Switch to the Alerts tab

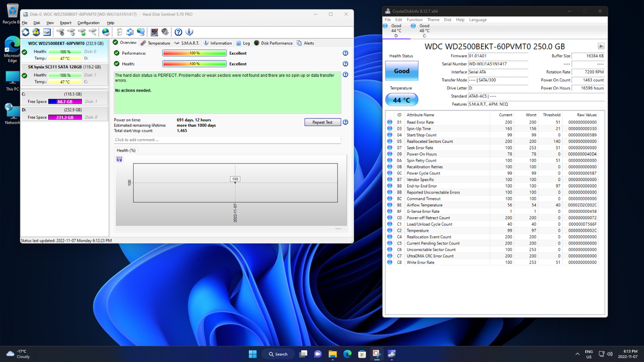coord(306,43)
